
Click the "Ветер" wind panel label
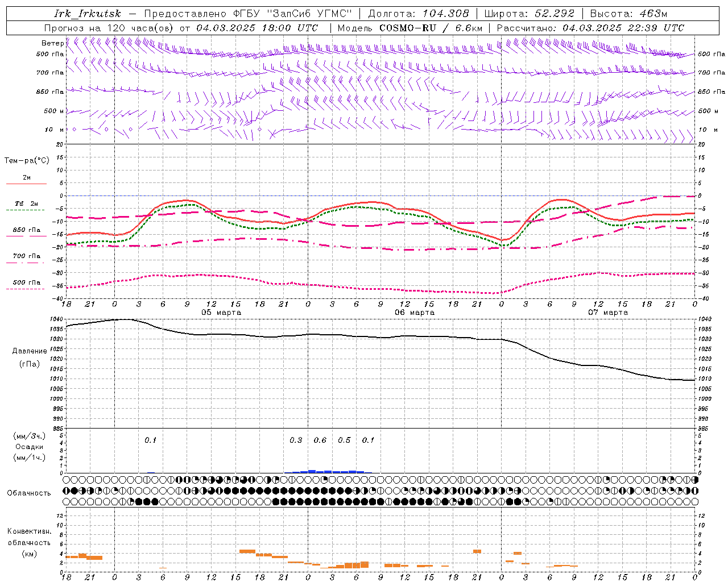52,43
